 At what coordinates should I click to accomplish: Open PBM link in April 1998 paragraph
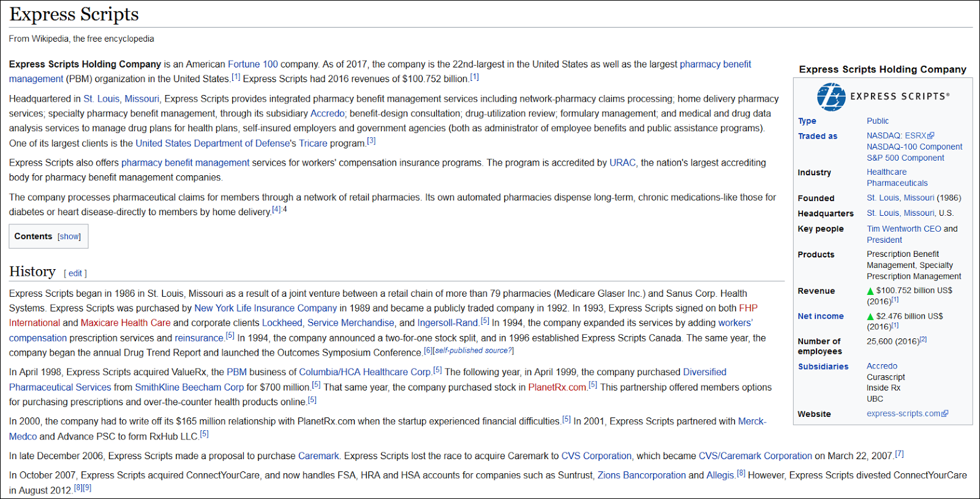[x=236, y=372]
